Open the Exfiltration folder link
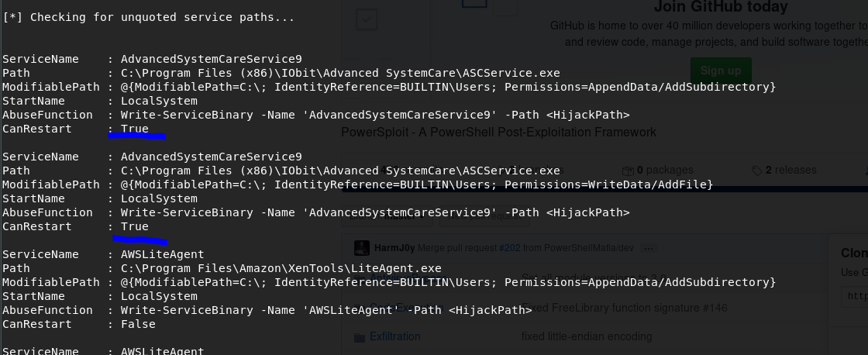This screenshot has width=868, height=355. (394, 336)
